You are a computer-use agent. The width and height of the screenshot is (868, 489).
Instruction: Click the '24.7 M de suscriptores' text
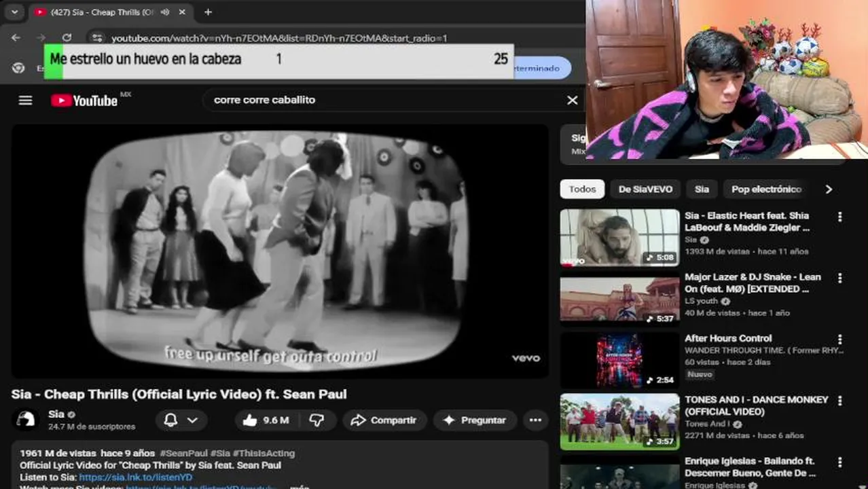point(92,427)
